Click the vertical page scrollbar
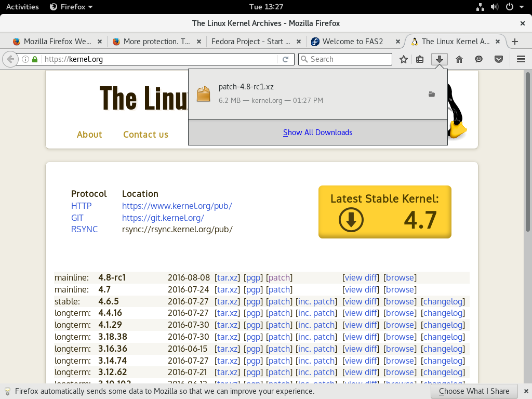532x399 pixels. pos(528,152)
